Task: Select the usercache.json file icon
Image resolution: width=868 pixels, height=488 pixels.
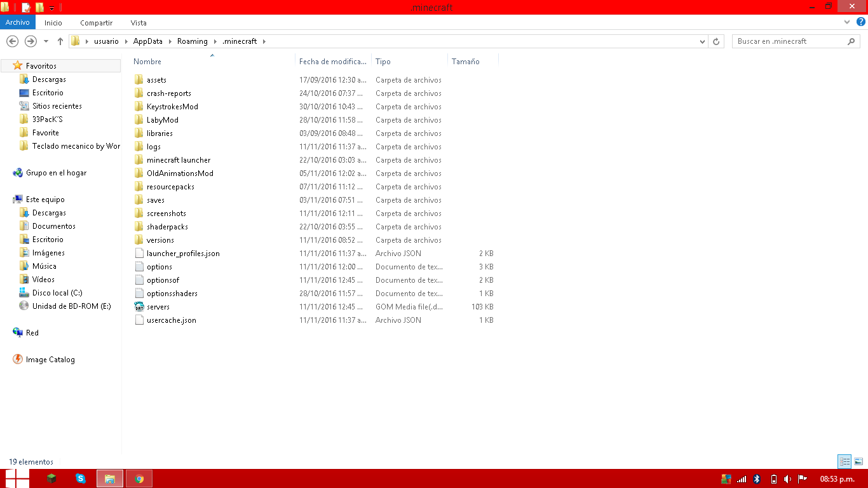Action: click(x=140, y=320)
